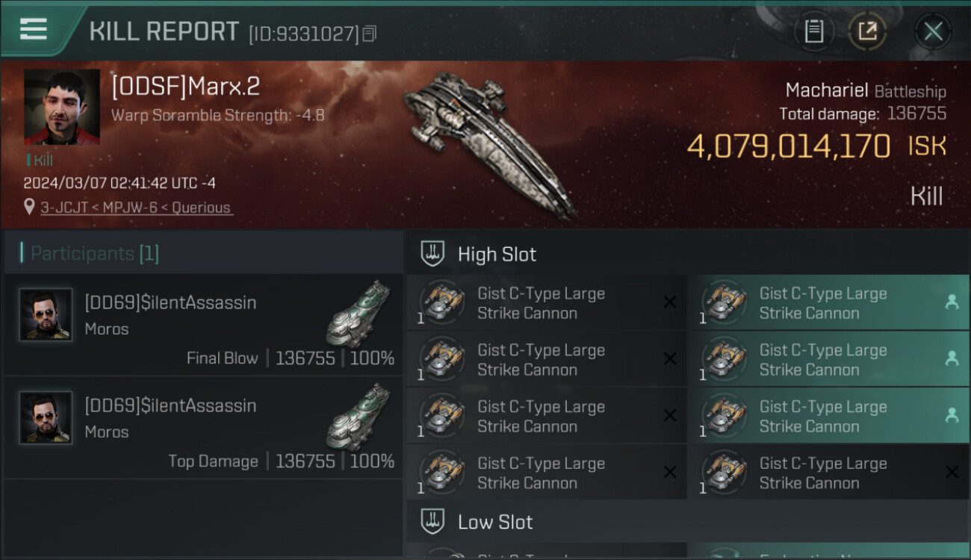Click the clipboard report icon
The height and width of the screenshot is (560, 971).
tap(814, 31)
